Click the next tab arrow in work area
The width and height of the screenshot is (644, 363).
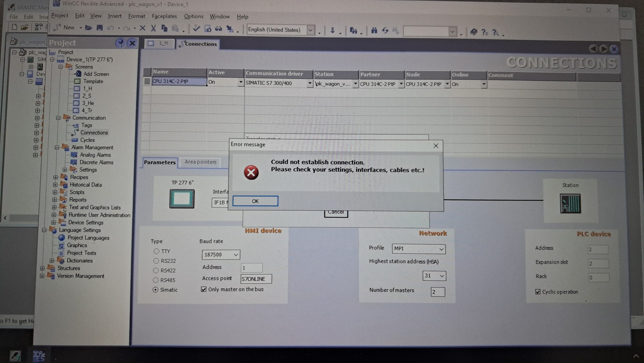[603, 49]
